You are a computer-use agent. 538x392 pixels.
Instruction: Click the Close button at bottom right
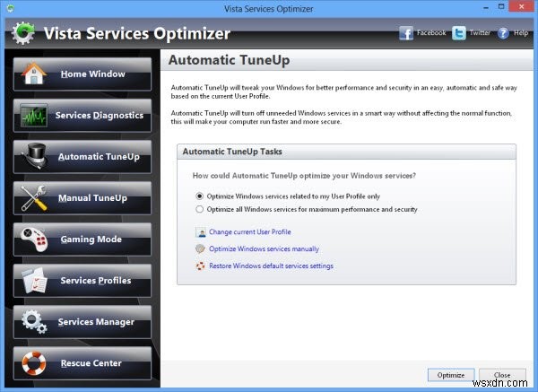point(502,375)
